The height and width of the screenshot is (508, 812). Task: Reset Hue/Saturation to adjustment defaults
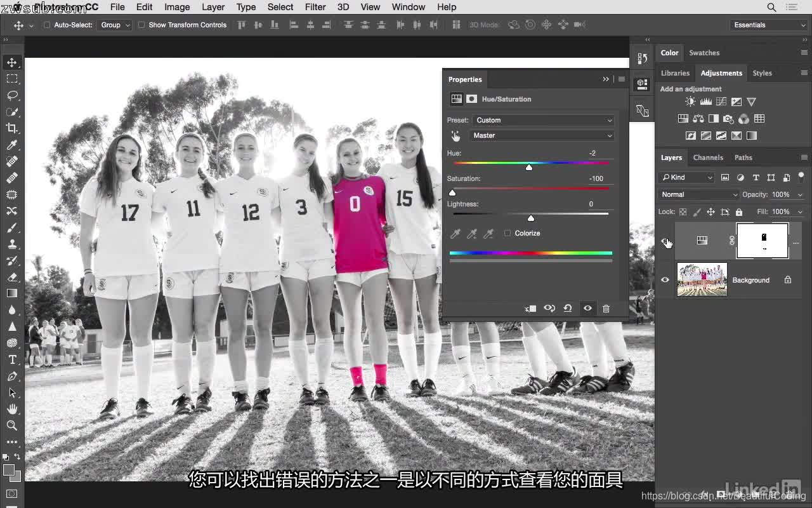click(x=568, y=309)
